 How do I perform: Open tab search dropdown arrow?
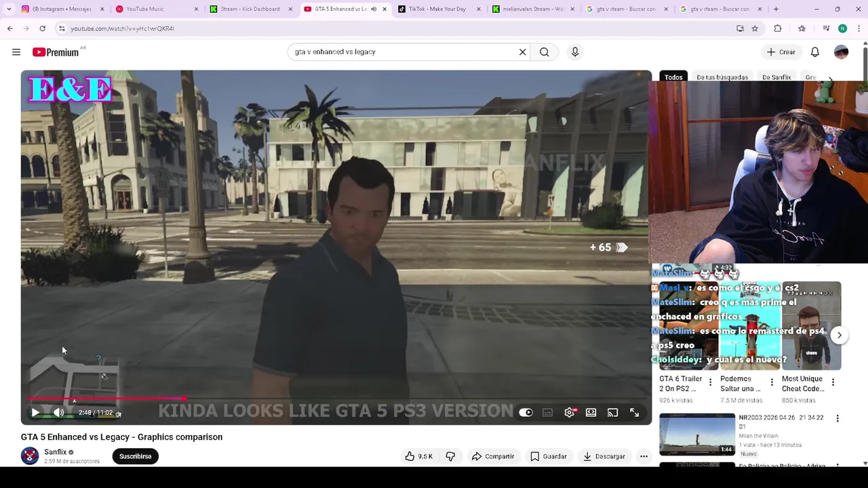tap(9, 9)
